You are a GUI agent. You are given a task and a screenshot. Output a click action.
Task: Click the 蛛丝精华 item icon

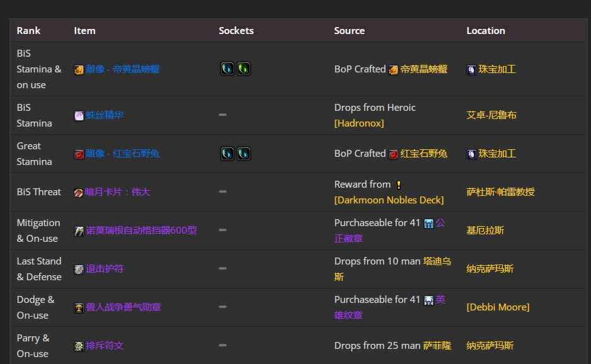pos(79,116)
